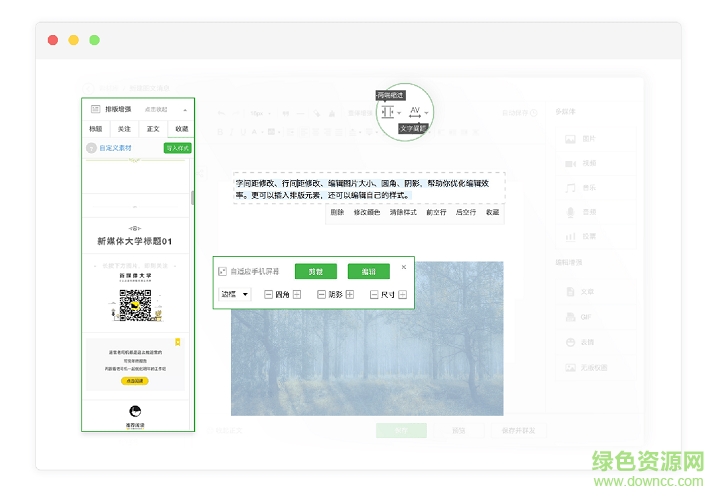The height and width of the screenshot is (500, 727).
Task: Decrease 圆角 with the minus button
Action: [268, 295]
